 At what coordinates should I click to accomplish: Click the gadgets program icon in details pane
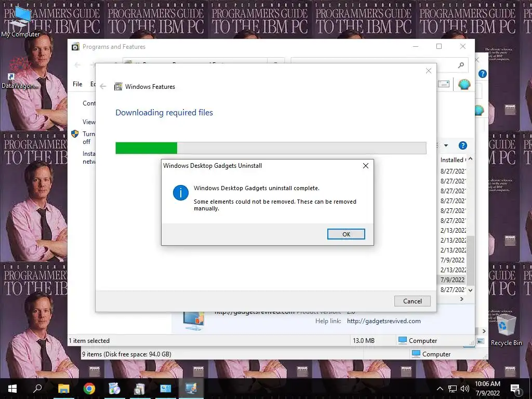tap(194, 321)
